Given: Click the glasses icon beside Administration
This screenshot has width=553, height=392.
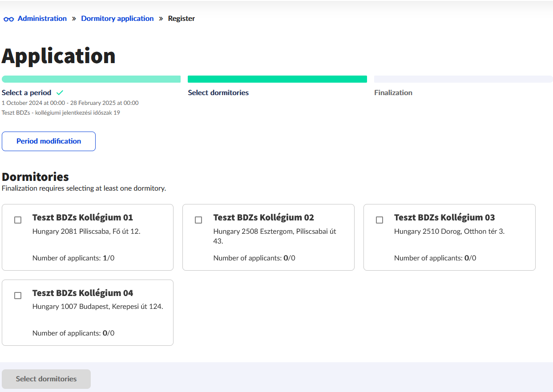Looking at the screenshot, I should coord(8,19).
